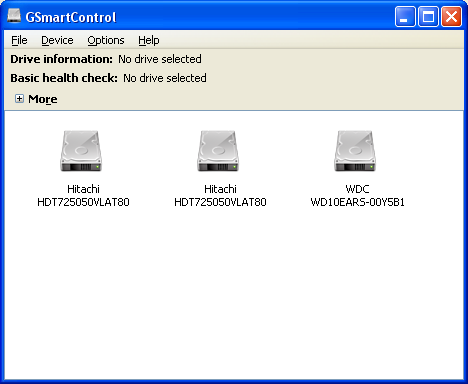Click the GSmartControl title bar app icon
This screenshot has height=384, width=468.
coord(14,16)
